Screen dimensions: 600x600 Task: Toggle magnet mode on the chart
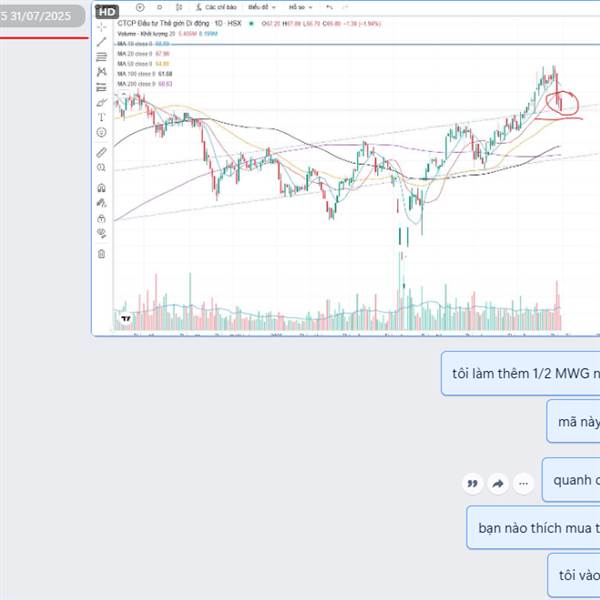[101, 188]
